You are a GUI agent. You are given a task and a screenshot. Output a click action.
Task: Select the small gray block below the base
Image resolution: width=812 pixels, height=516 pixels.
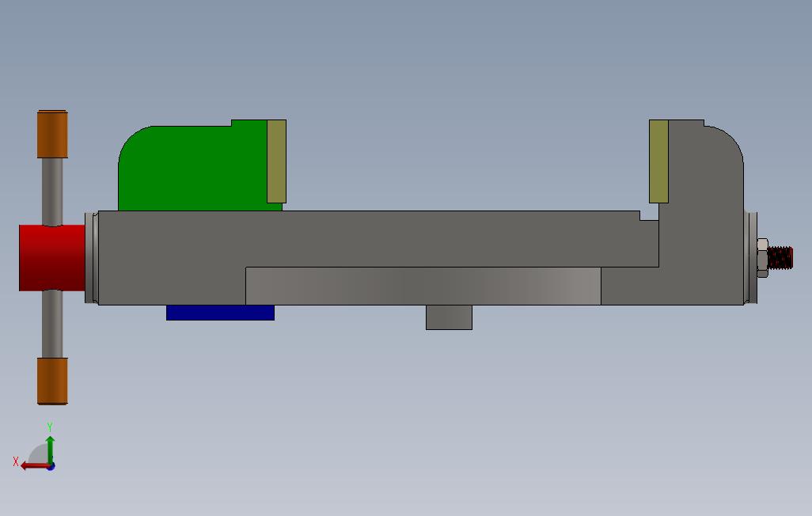449,317
